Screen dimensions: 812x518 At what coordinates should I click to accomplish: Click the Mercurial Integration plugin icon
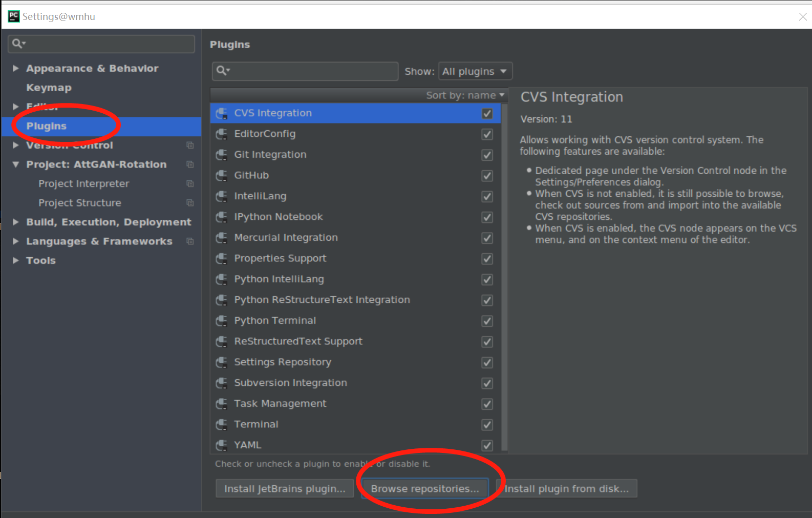[x=222, y=238]
